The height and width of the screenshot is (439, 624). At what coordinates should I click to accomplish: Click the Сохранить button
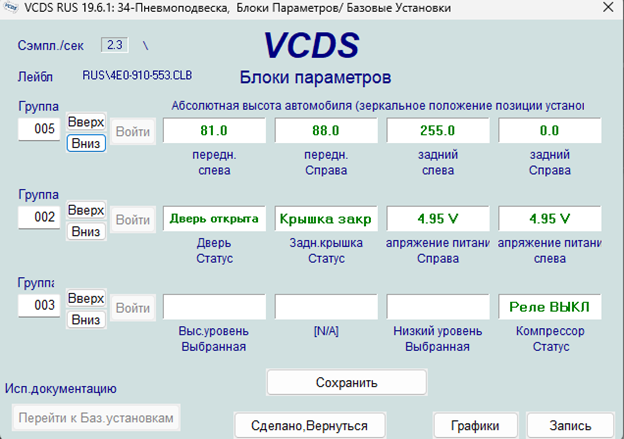click(x=346, y=382)
